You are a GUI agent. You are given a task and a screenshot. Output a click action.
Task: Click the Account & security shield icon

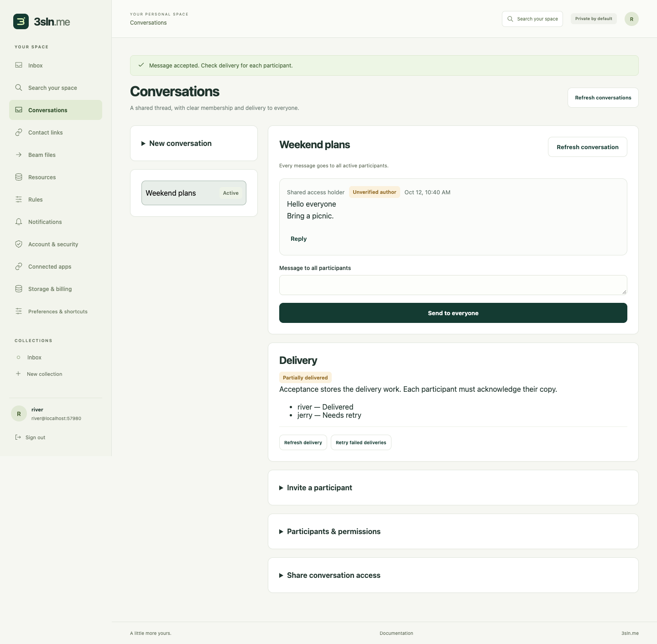point(19,244)
